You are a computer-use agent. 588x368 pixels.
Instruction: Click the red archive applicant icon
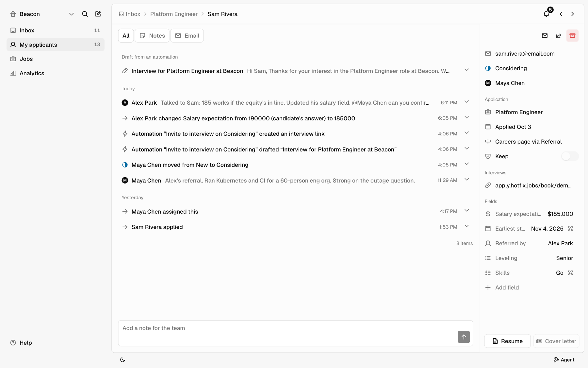point(572,36)
